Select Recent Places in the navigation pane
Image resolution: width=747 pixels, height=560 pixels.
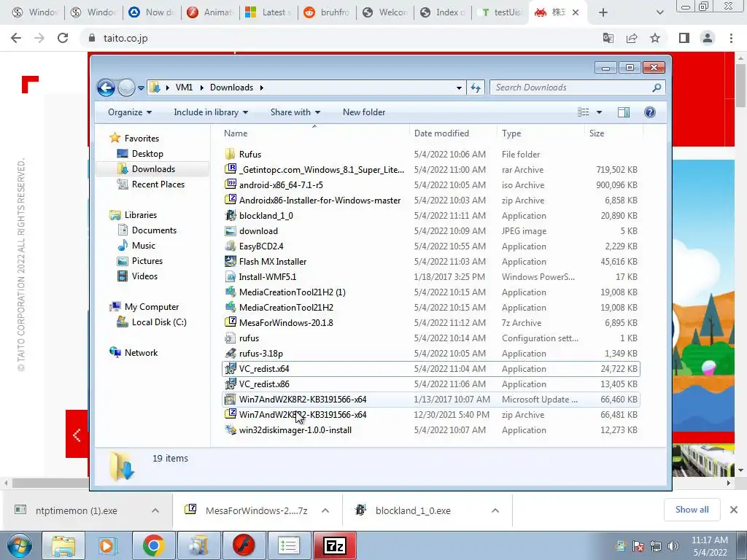pos(158,184)
